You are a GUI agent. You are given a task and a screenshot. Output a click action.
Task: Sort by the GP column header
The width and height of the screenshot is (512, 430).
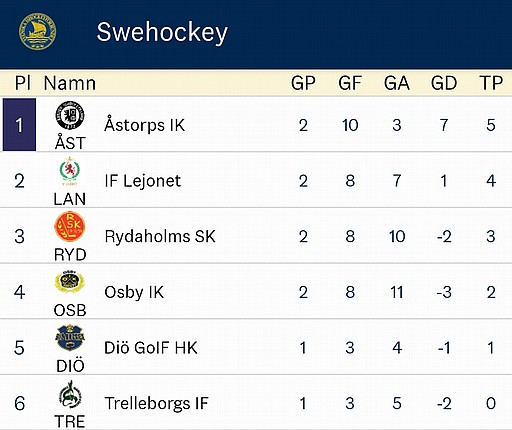(x=303, y=83)
